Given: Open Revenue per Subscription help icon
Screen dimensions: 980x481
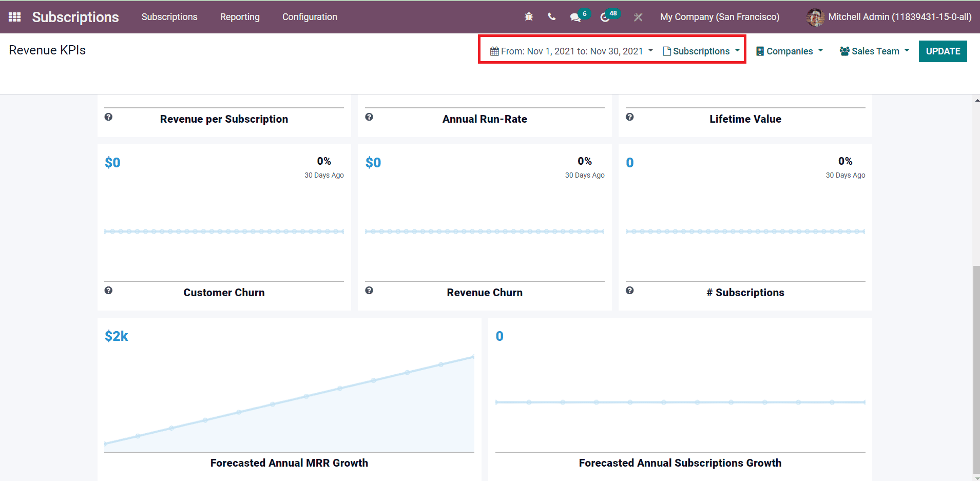Looking at the screenshot, I should (108, 117).
